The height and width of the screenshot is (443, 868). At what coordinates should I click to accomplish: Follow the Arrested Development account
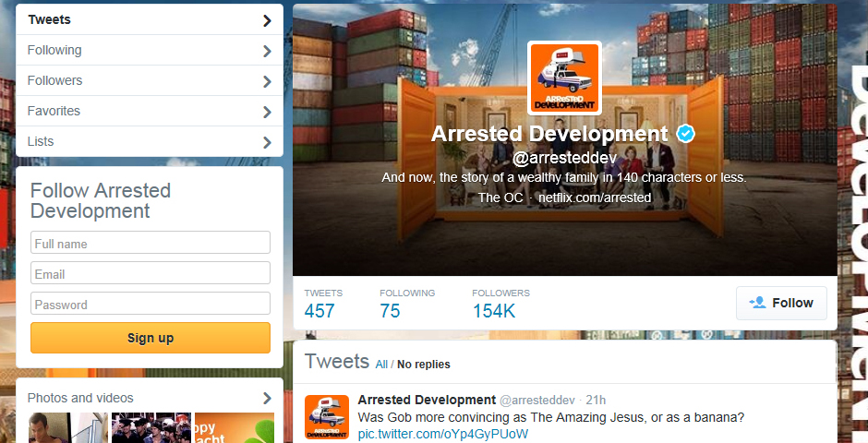pos(781,303)
